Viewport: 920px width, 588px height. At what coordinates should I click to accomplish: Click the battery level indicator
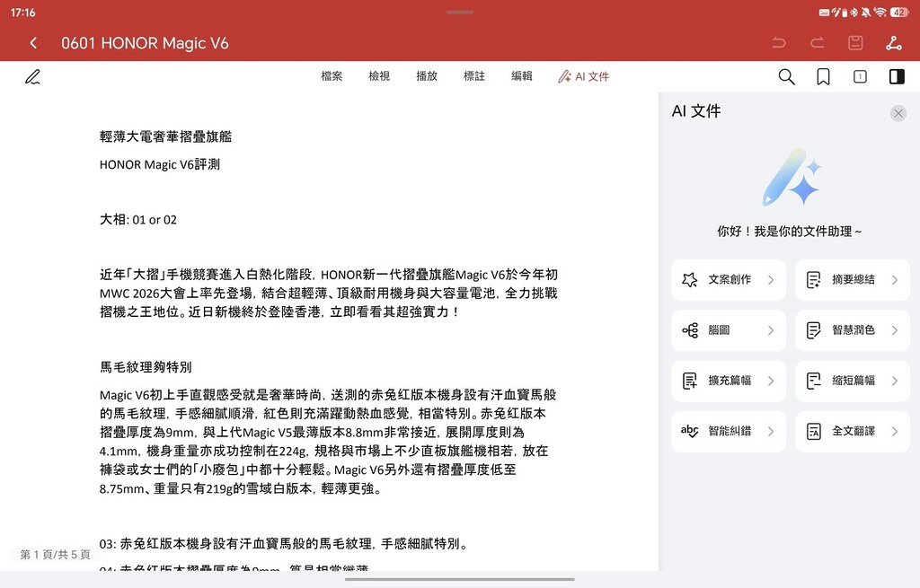point(898,13)
